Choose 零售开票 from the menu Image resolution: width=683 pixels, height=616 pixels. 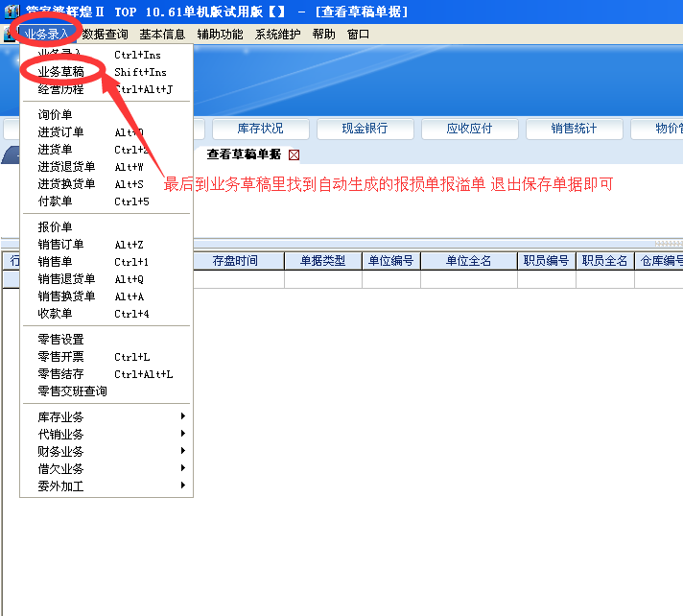point(60,357)
